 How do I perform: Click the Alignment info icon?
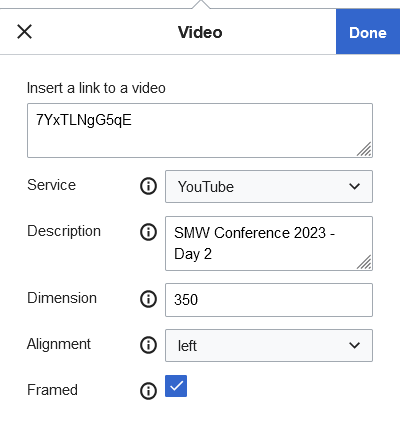click(148, 345)
